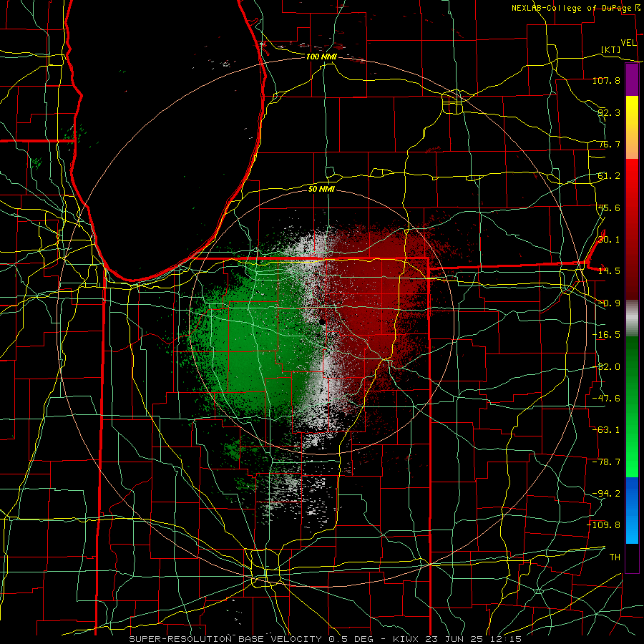
Task: Click the 100 NMI range ring label
Action: (x=321, y=57)
